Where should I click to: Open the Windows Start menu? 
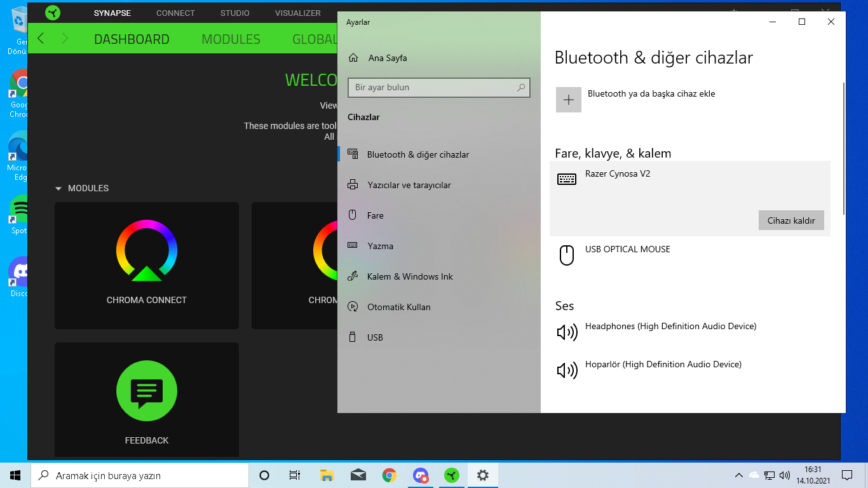(15, 475)
